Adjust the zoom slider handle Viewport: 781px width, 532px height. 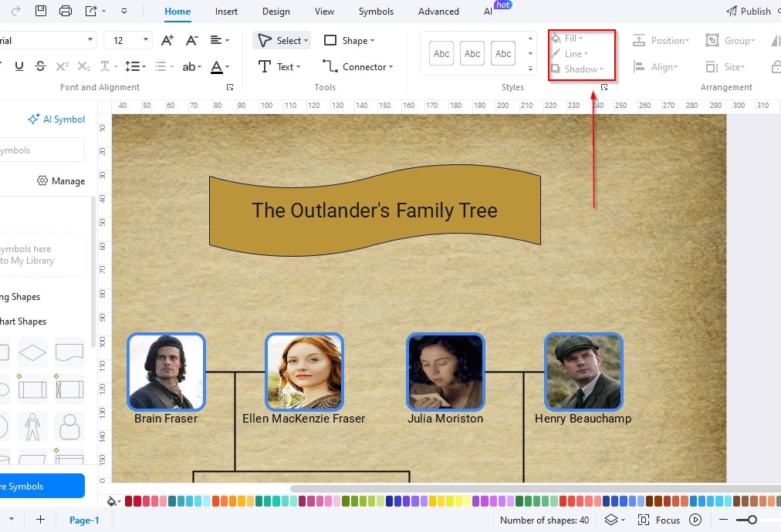click(752, 520)
